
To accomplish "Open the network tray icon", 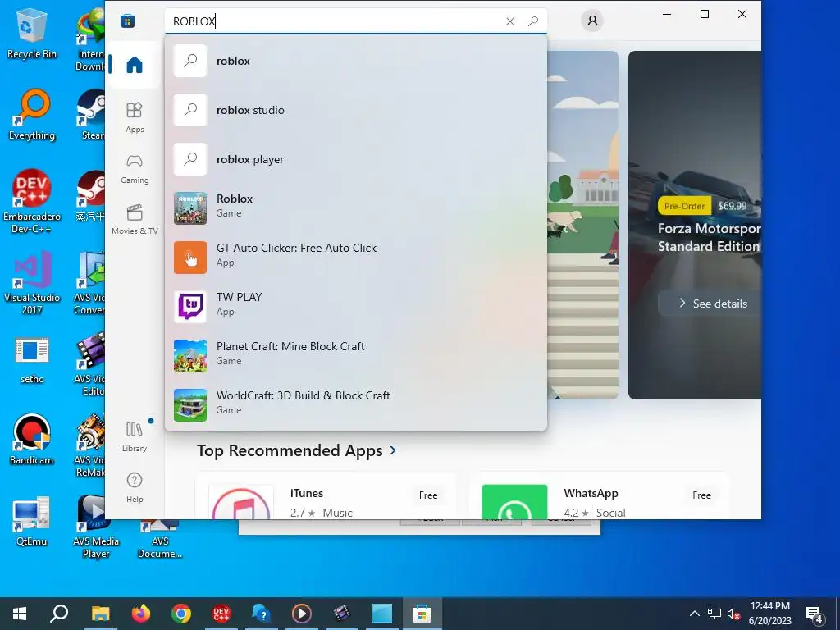I will point(714,614).
